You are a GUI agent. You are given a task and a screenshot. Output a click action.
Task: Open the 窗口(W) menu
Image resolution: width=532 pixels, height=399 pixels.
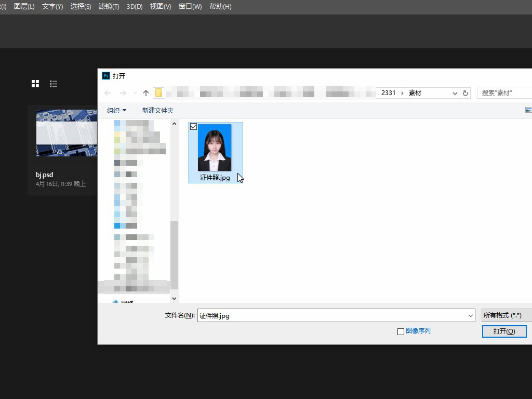click(x=190, y=7)
